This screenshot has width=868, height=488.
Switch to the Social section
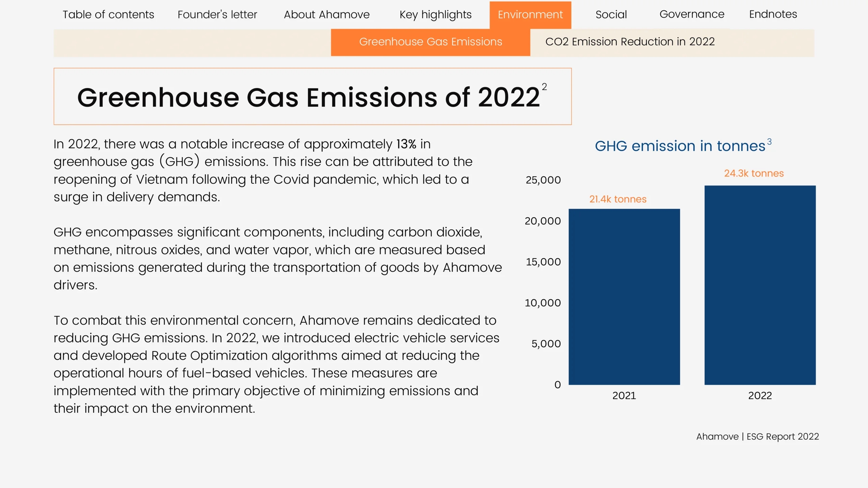611,14
